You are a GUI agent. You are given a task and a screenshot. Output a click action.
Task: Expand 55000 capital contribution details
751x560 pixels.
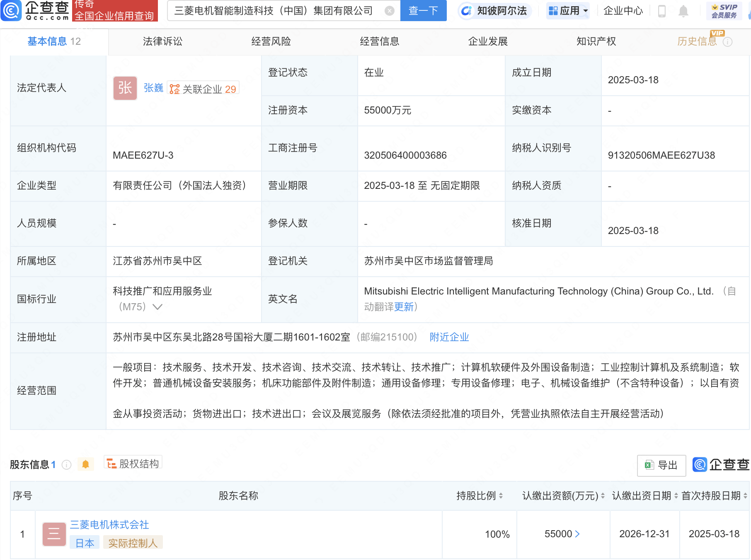pos(562,534)
